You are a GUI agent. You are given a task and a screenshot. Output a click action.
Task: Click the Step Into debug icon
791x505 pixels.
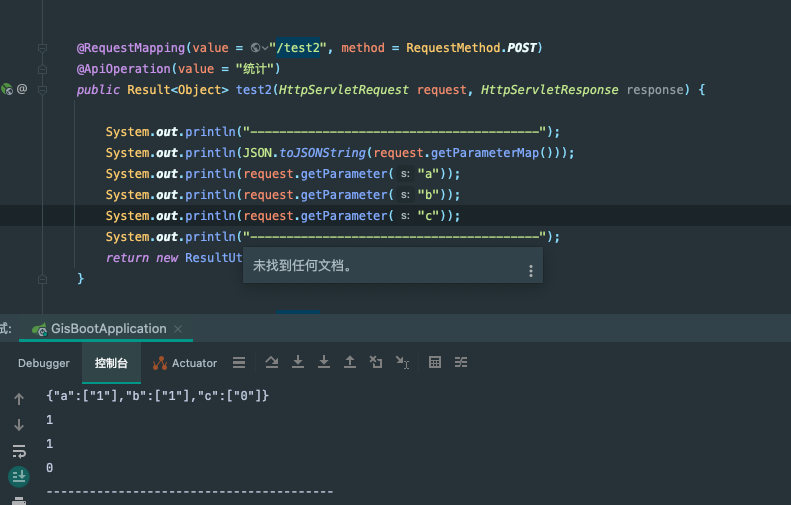click(298, 363)
